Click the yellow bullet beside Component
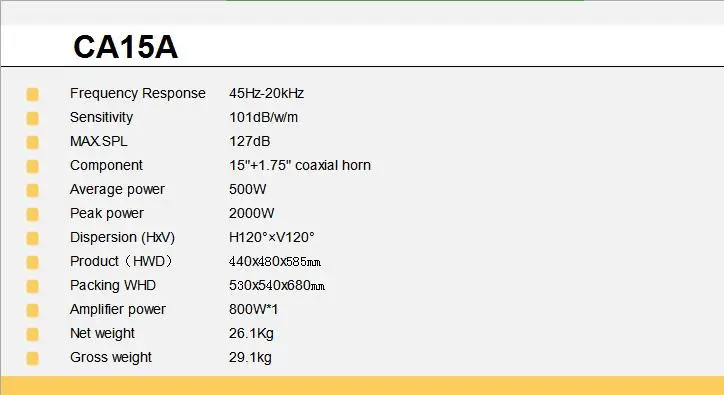The width and height of the screenshot is (724, 395). (x=32, y=166)
